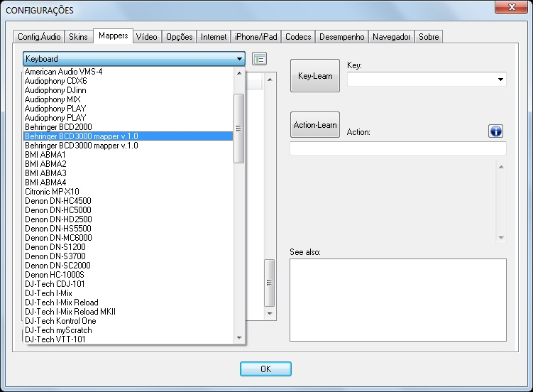This screenshot has width=533, height=392.
Task: Choose BMI ABMA1 from the list
Action: click(128, 155)
